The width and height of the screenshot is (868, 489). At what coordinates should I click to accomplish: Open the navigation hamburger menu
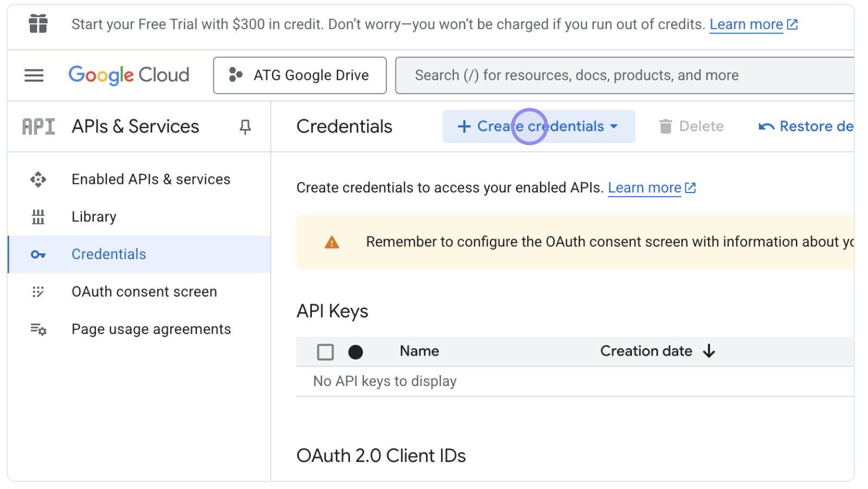pos(34,75)
